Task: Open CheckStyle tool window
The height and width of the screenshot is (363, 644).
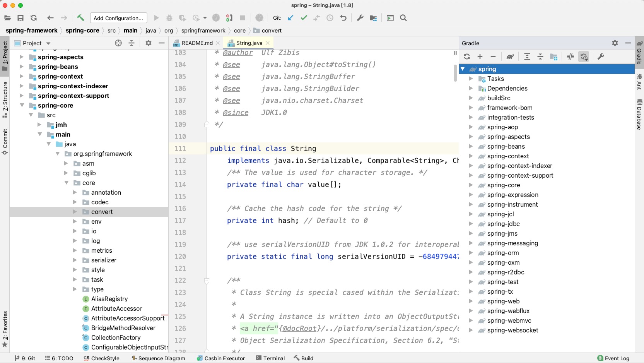Action: click(x=102, y=358)
